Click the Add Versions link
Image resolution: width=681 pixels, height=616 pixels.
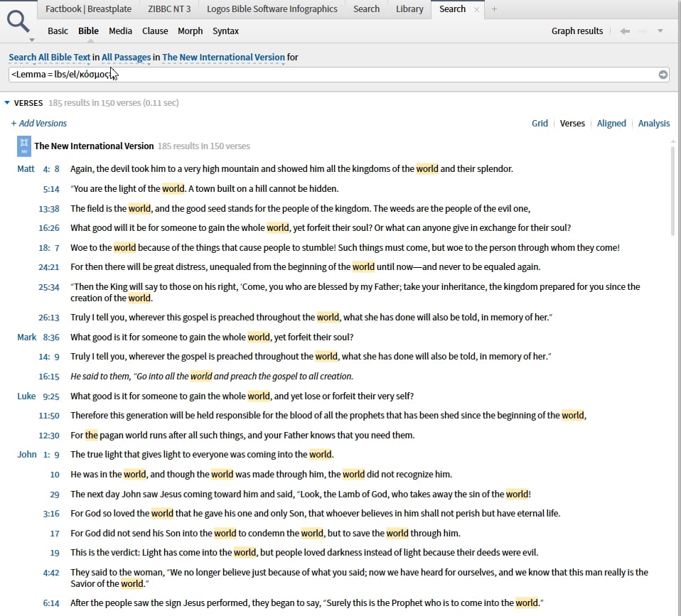pyautogui.click(x=38, y=124)
